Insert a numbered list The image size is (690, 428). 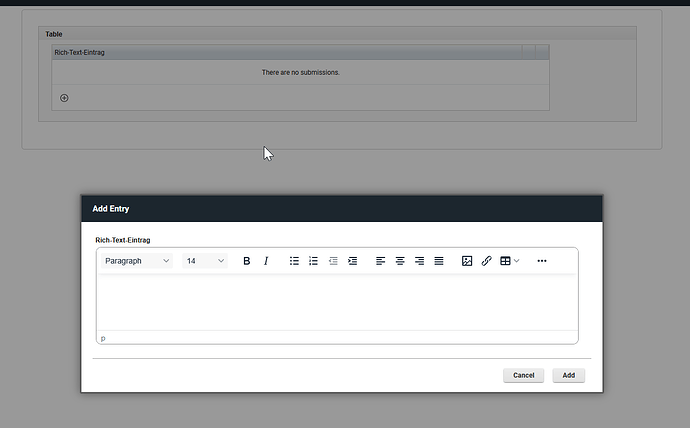pyautogui.click(x=313, y=261)
